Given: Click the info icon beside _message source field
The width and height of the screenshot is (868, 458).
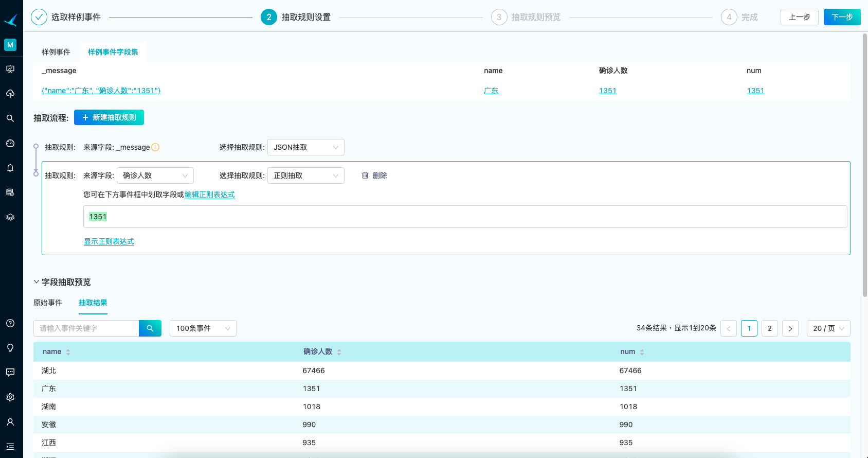Looking at the screenshot, I should [155, 147].
